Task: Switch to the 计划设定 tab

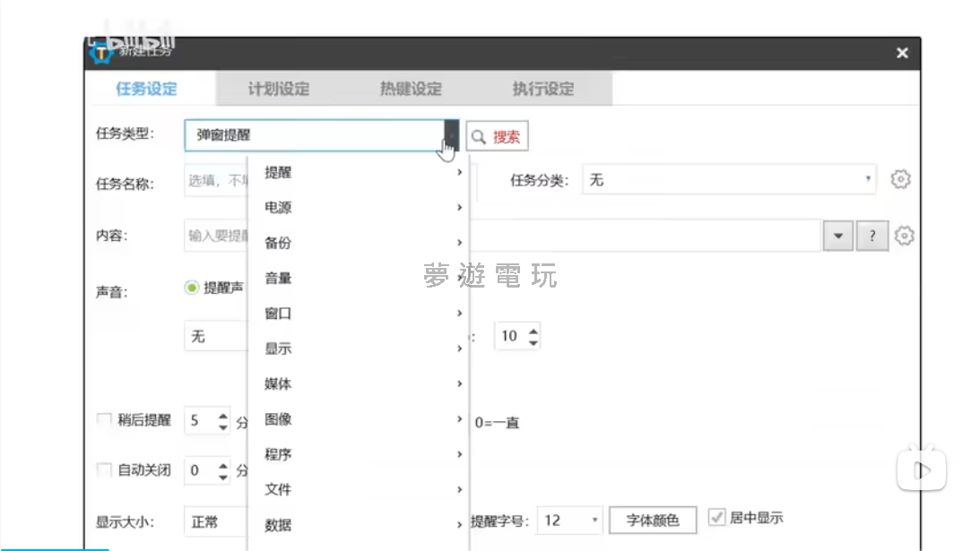Action: click(x=279, y=89)
